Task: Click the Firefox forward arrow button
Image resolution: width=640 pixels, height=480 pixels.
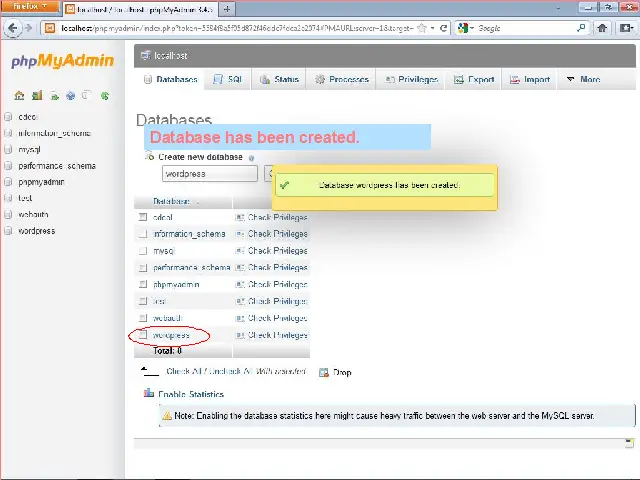Action: [x=28, y=28]
